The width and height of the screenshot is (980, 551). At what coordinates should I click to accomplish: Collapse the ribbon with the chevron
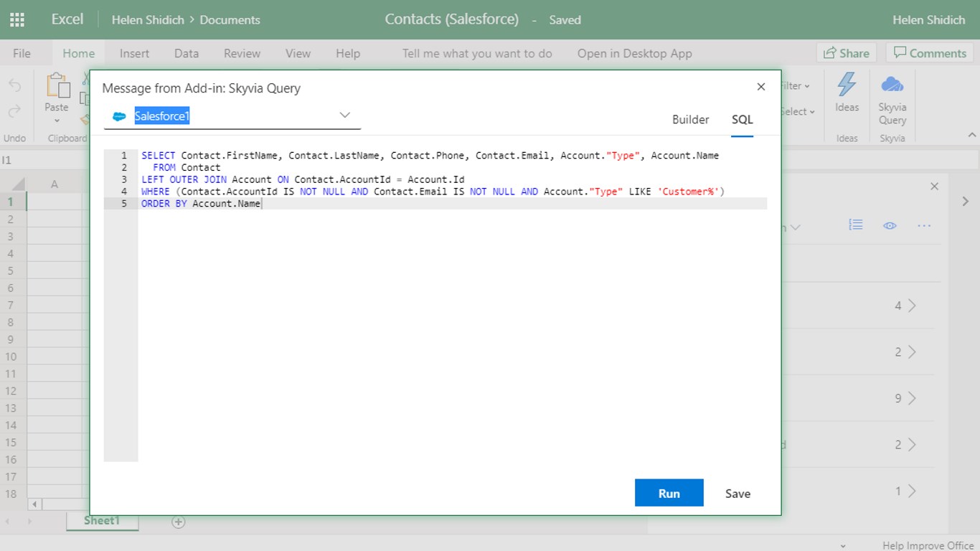(x=972, y=135)
